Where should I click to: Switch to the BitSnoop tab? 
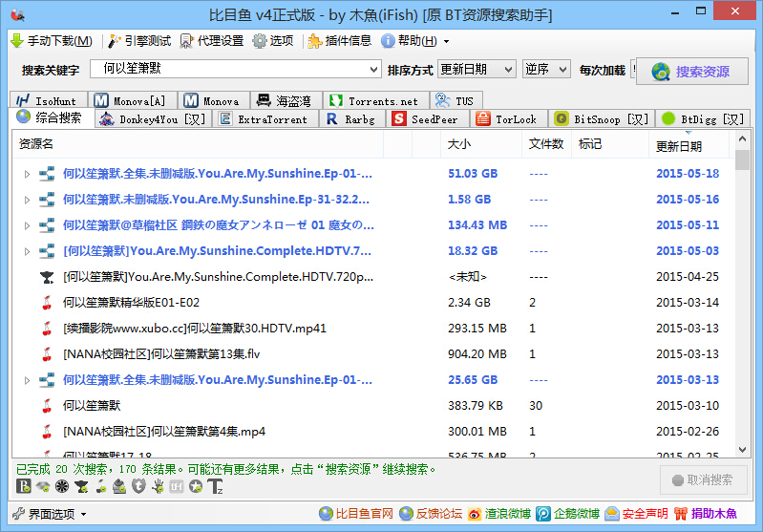point(602,119)
